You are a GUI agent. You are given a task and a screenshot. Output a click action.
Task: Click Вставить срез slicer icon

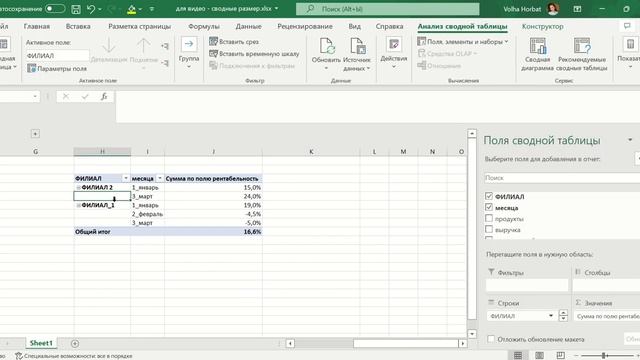pos(213,41)
